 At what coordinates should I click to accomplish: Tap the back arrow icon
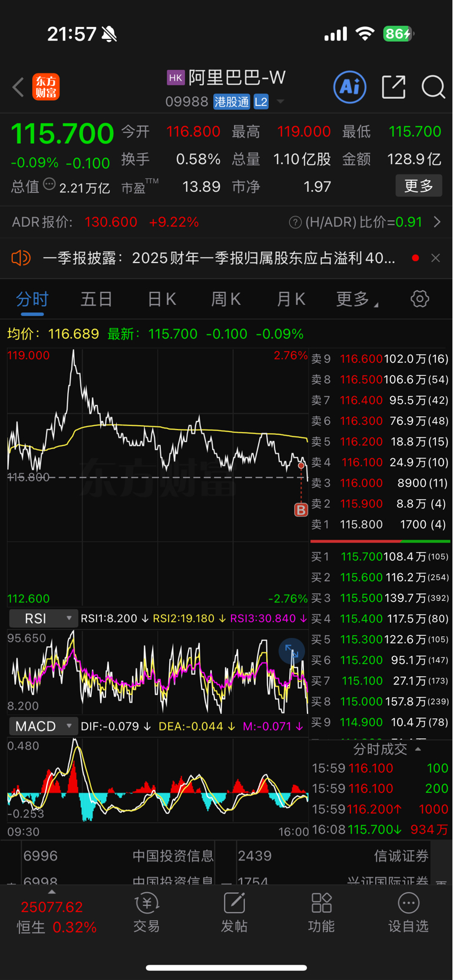(18, 87)
